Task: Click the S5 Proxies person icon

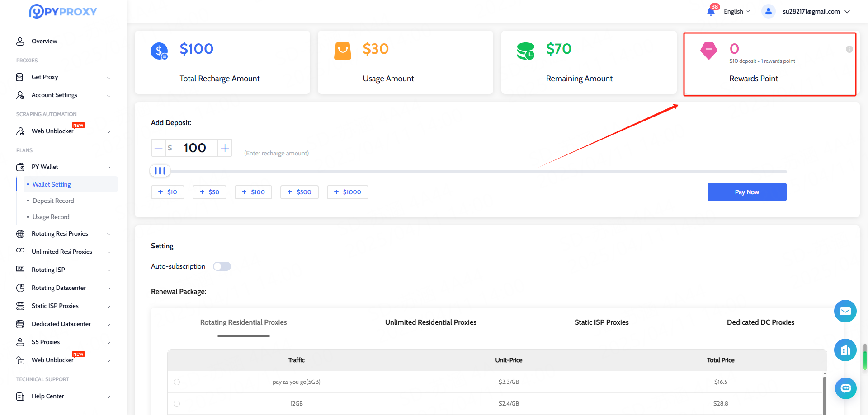Action: point(20,342)
